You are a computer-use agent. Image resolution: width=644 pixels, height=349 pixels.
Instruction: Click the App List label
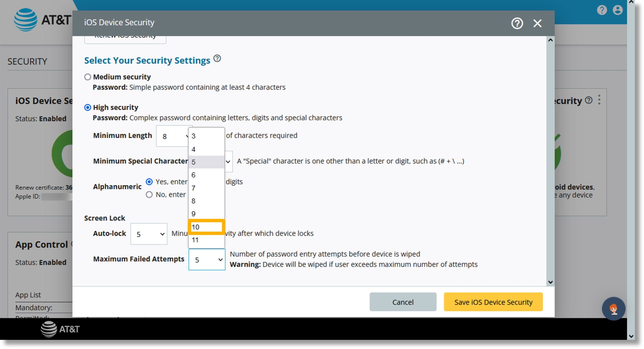(x=28, y=295)
